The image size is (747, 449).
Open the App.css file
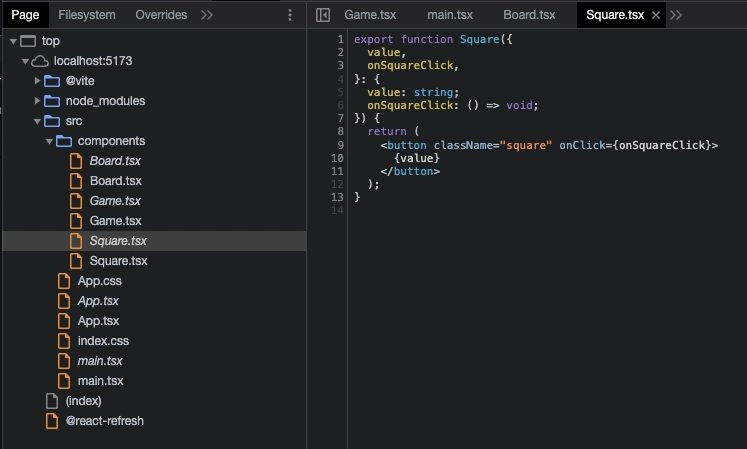point(100,281)
